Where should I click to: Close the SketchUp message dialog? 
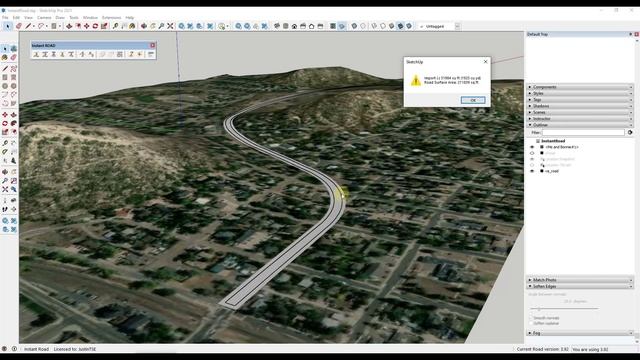point(485,62)
